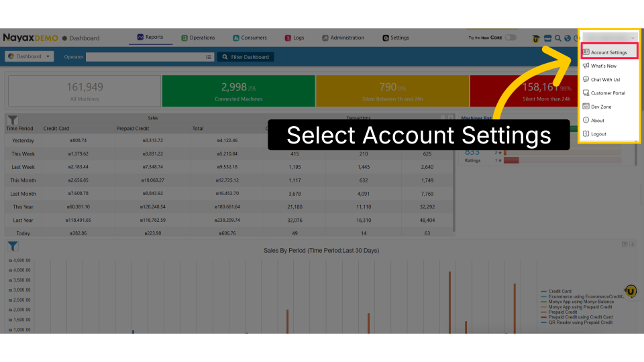The height and width of the screenshot is (362, 644).
Task: Click the About info circle icon
Action: coord(586,120)
